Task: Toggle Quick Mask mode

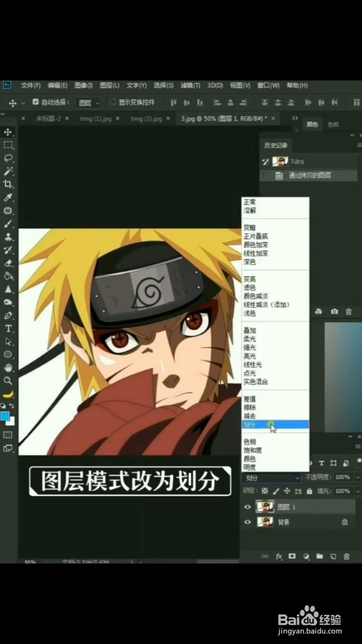Action: pyautogui.click(x=8, y=434)
